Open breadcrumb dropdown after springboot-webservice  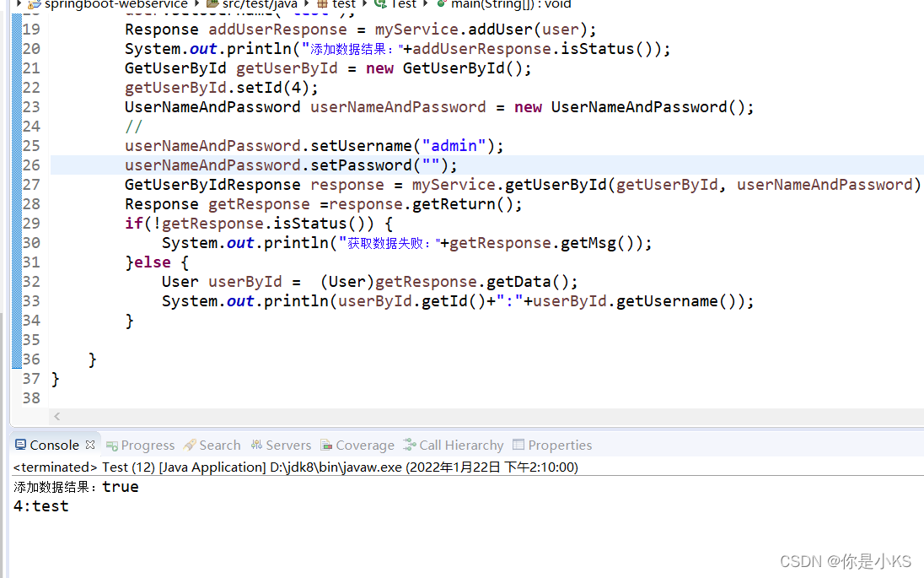[x=195, y=4]
